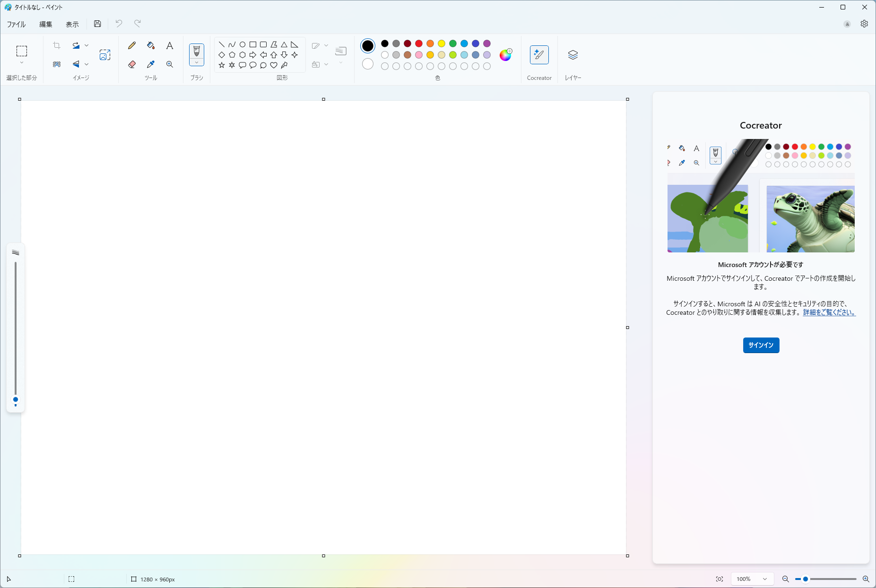Select the Crop tool
This screenshot has width=876, height=588.
[57, 45]
